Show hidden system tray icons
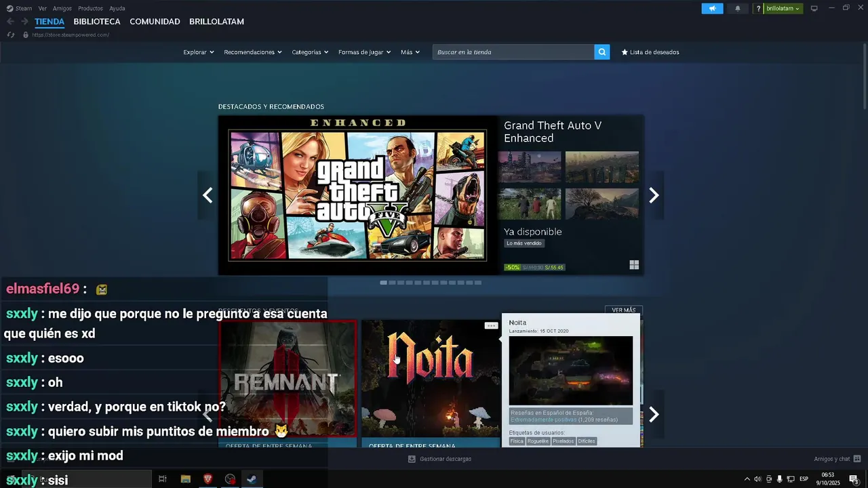The width and height of the screenshot is (868, 488). (x=747, y=479)
